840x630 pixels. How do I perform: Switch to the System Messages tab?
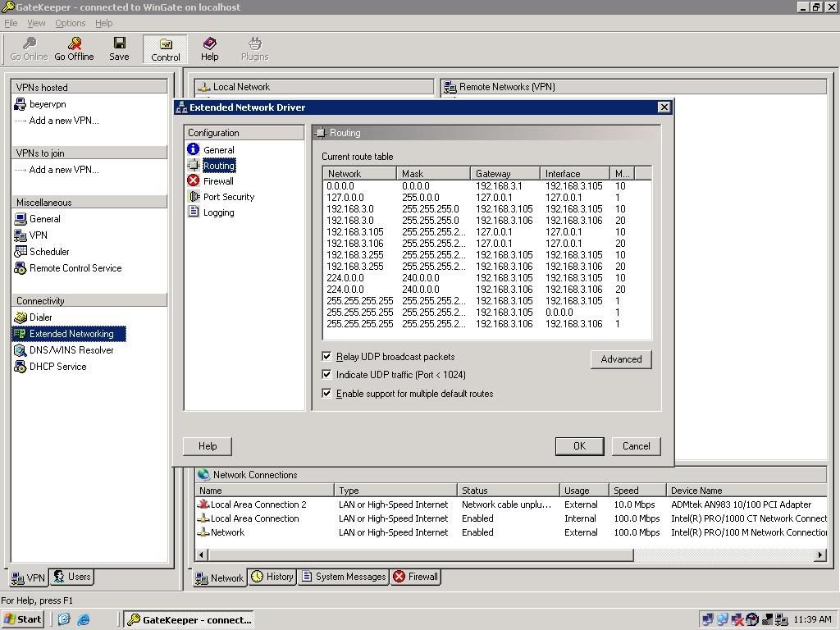(x=344, y=577)
